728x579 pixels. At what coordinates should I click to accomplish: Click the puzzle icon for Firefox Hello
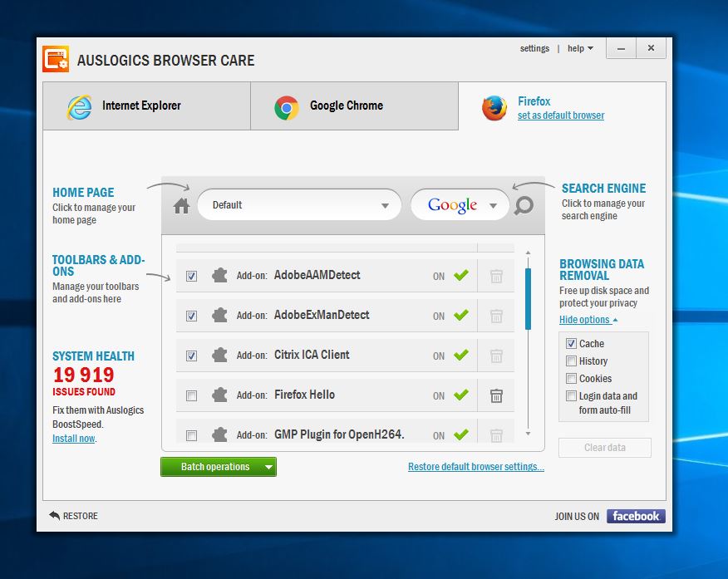pyautogui.click(x=219, y=395)
